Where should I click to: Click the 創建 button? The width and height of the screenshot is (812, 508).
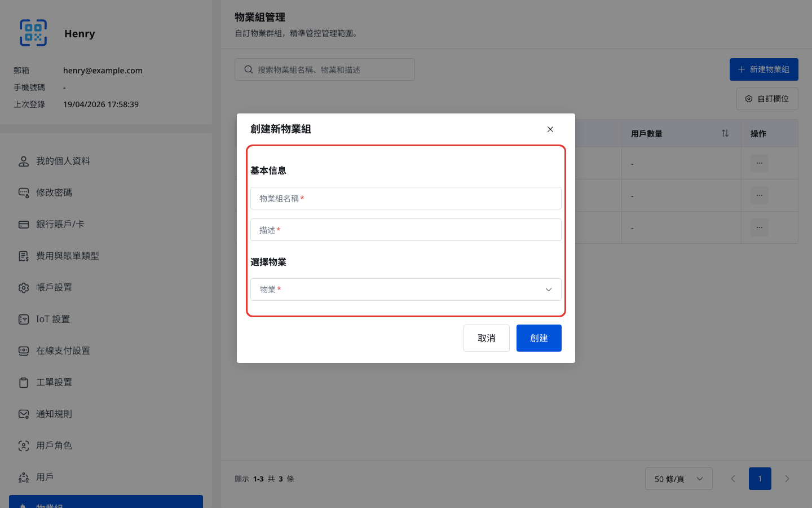539,338
